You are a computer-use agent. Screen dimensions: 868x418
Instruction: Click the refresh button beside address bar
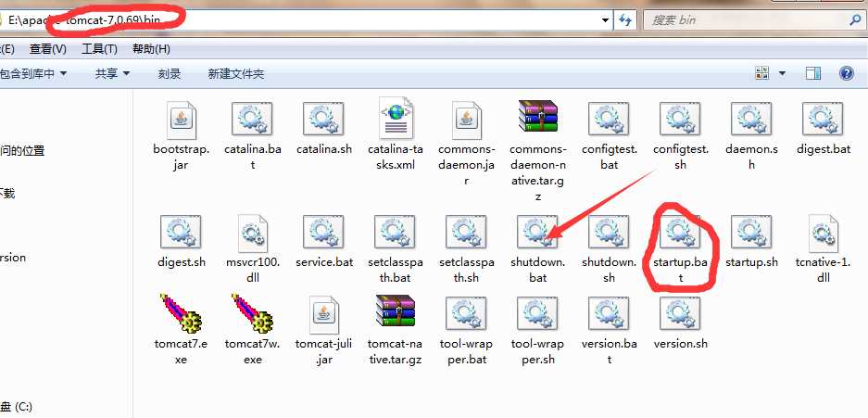pyautogui.click(x=624, y=20)
